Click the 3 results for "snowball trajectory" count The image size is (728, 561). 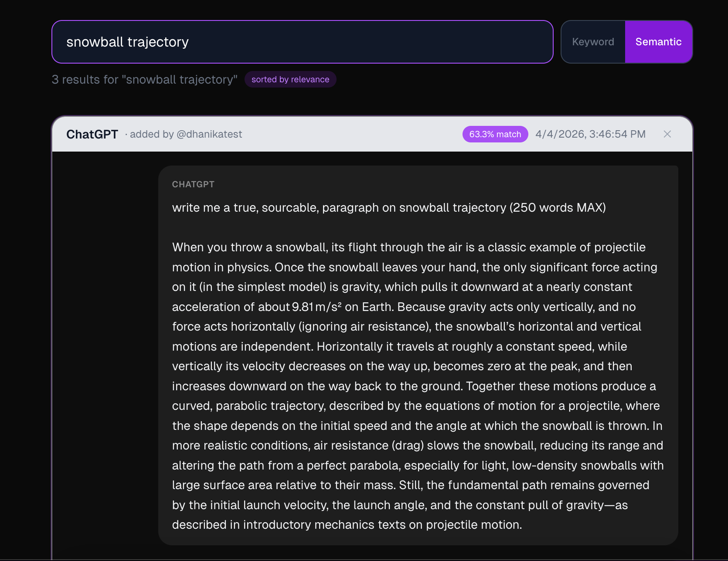click(x=144, y=79)
